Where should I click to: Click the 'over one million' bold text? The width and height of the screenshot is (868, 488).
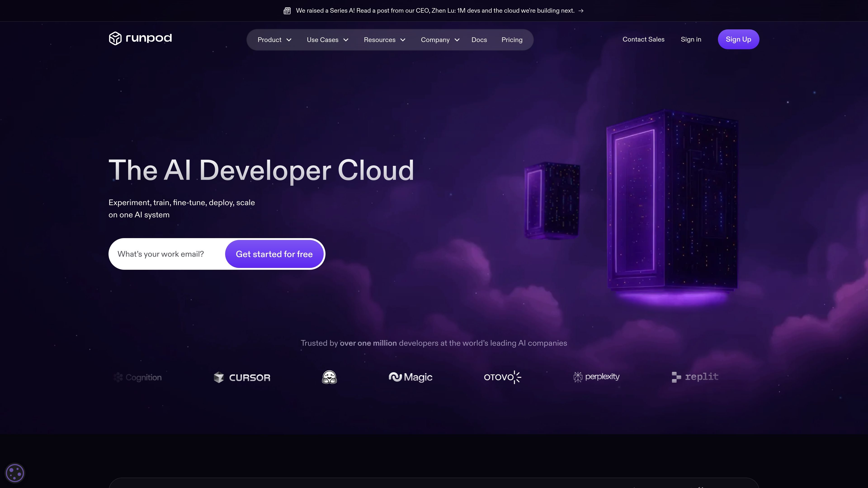[368, 343]
